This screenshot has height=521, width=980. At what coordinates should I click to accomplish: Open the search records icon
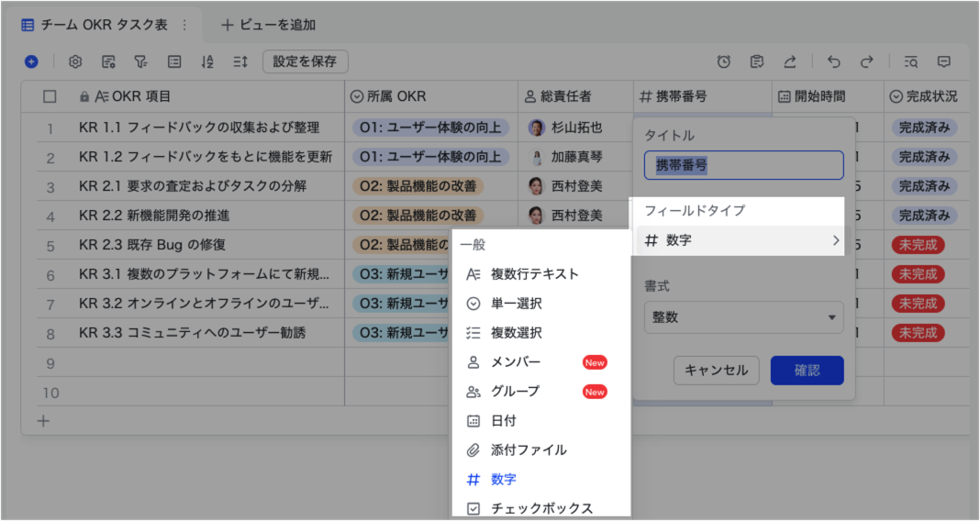pyautogui.click(x=910, y=61)
